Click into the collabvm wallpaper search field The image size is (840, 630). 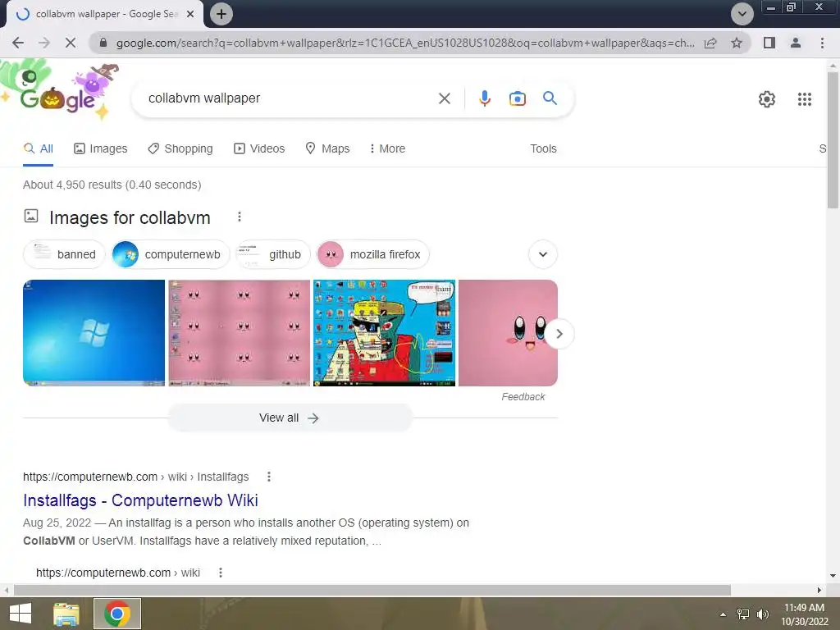pyautogui.click(x=290, y=98)
